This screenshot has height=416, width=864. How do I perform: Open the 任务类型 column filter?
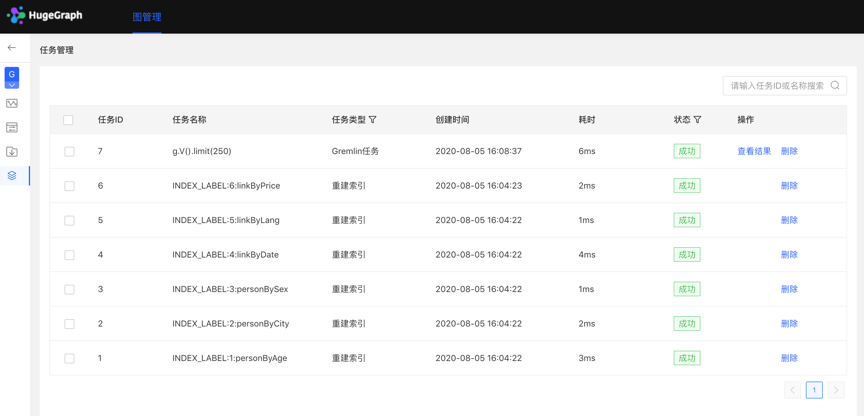click(373, 120)
